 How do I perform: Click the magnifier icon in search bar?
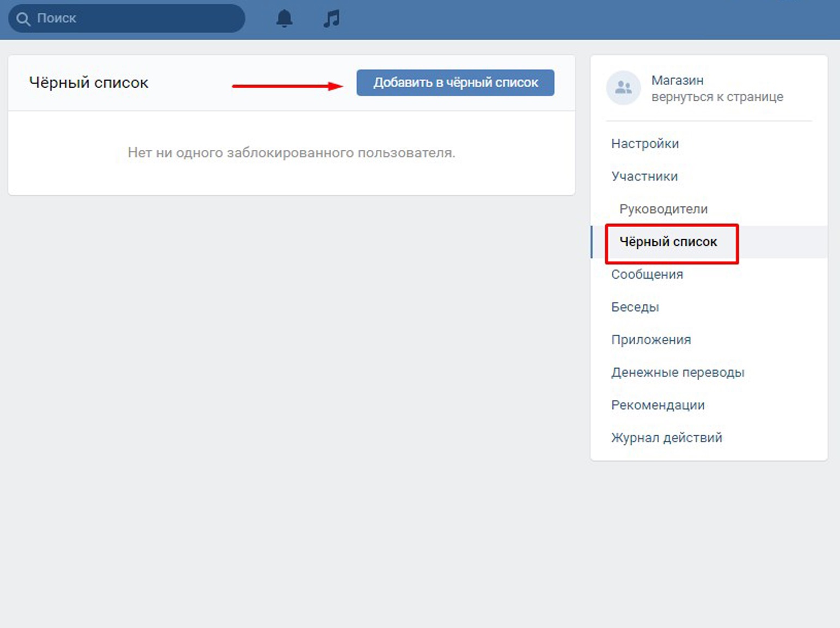point(23,19)
